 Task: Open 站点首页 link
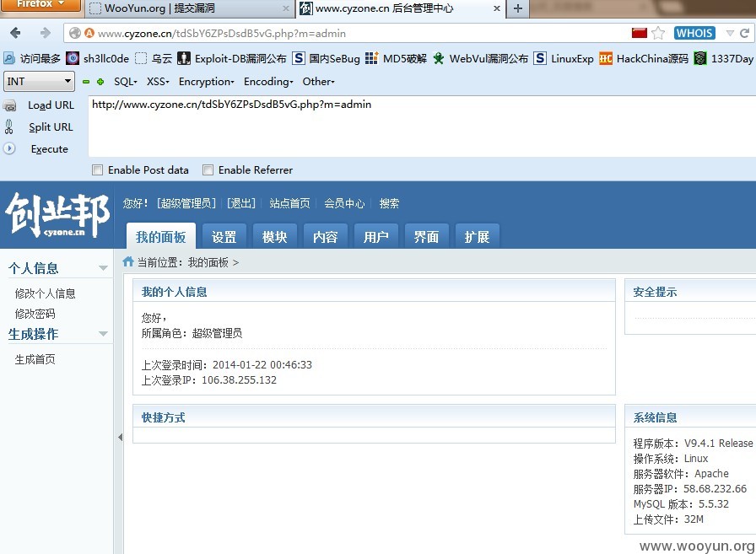[289, 203]
